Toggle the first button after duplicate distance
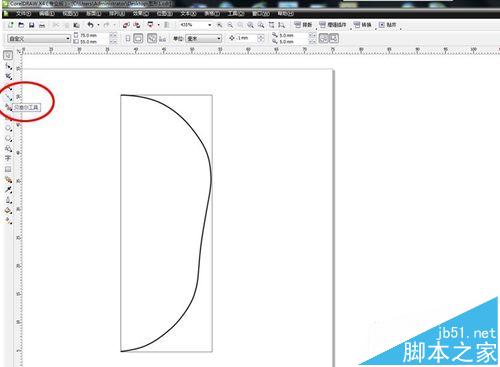Screen dimensions: 500x367 tap(323, 38)
